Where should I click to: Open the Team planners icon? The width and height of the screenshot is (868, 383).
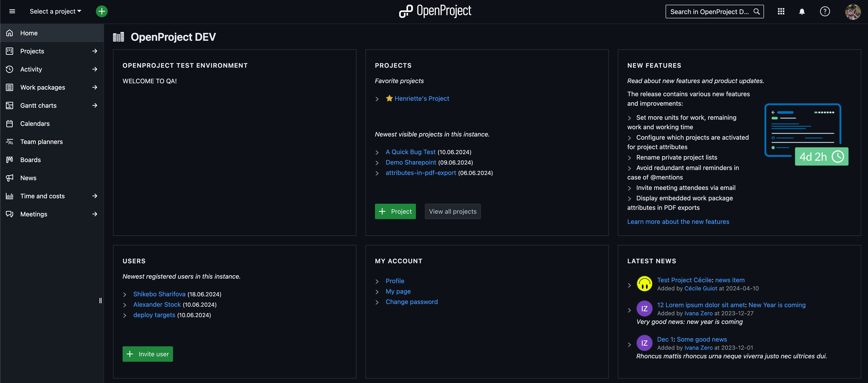[9, 141]
